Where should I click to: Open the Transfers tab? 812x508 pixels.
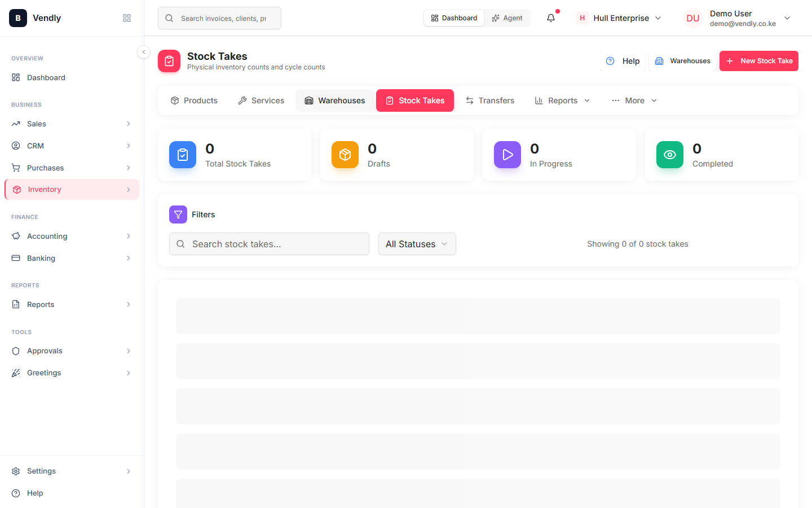pyautogui.click(x=490, y=100)
